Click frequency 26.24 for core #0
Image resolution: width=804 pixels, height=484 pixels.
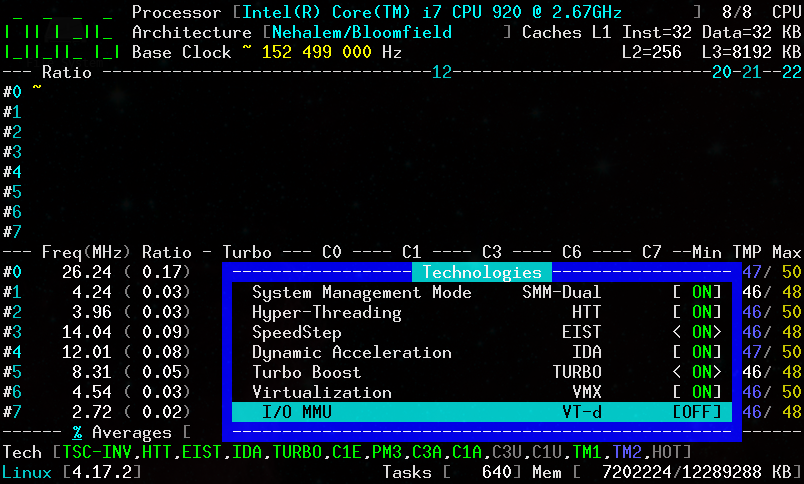87,272
